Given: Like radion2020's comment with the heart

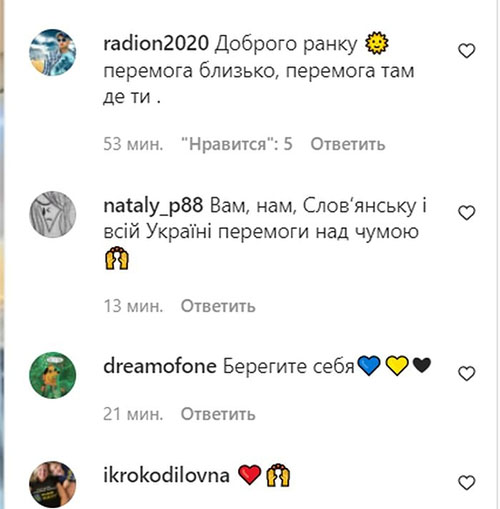Looking at the screenshot, I should click(x=466, y=51).
